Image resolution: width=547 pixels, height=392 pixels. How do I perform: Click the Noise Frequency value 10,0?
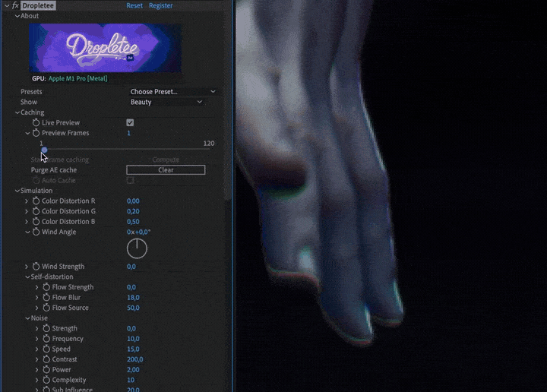[x=133, y=339]
